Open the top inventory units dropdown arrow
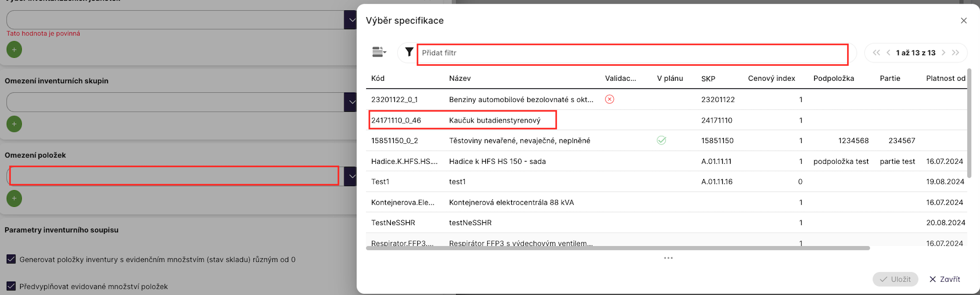 (351, 20)
